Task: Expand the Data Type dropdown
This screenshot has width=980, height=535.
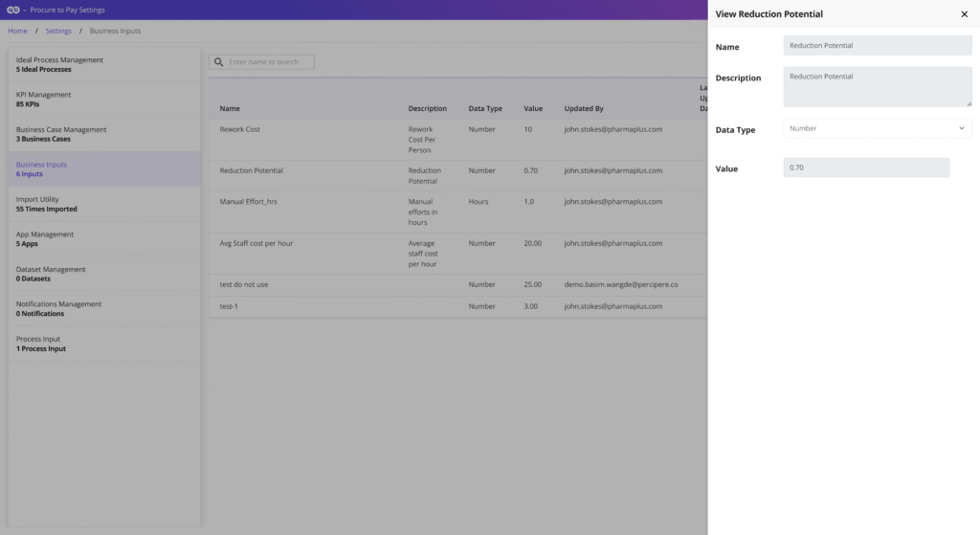Action: 877,128
